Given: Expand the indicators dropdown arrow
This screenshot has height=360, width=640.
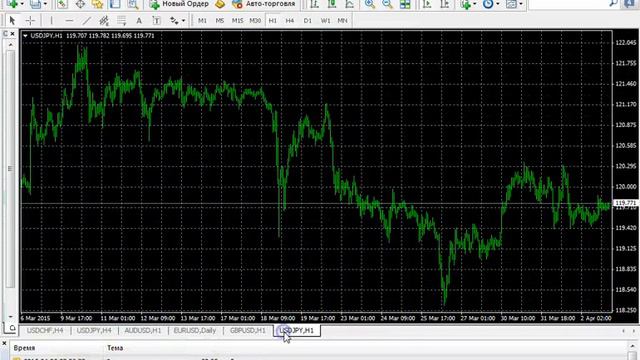Looking at the screenshot, I should click(474, 4).
